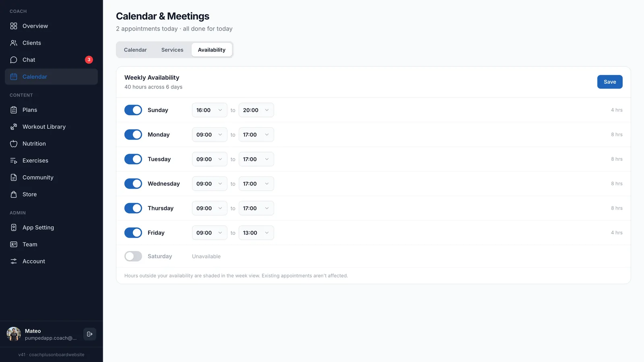This screenshot has height=362, width=644.
Task: Save the weekly availability
Action: click(x=610, y=82)
